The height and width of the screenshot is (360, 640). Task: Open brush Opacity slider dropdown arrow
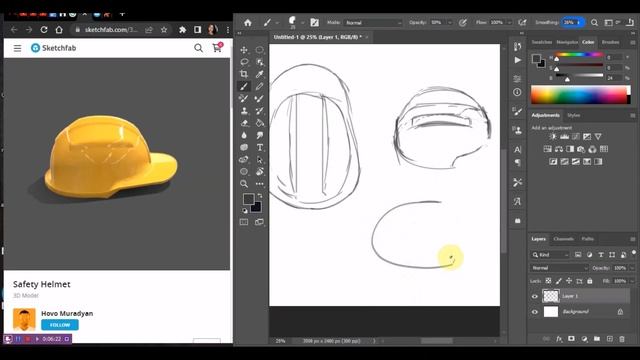click(450, 23)
